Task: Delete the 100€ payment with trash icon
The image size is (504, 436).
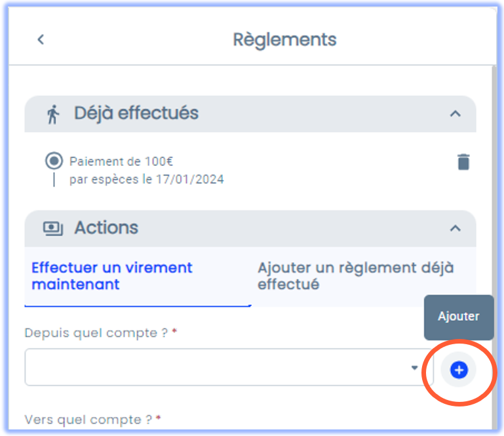Action: click(x=463, y=162)
